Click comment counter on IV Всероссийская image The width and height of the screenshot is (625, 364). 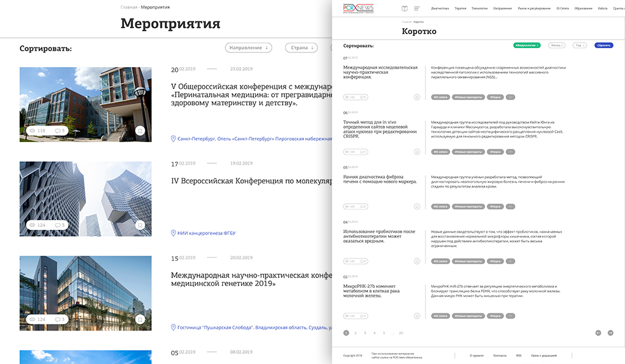(60, 225)
